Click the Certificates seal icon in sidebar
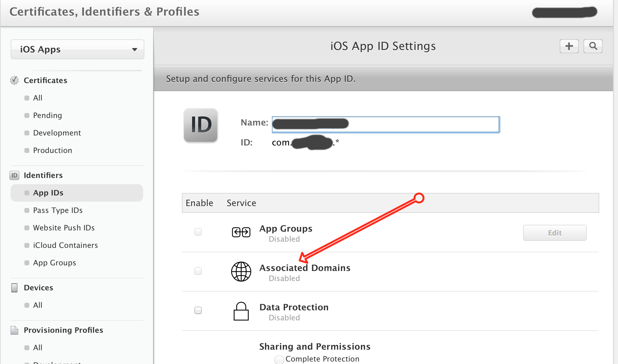Viewport: 618px width, 364px height. (14, 80)
